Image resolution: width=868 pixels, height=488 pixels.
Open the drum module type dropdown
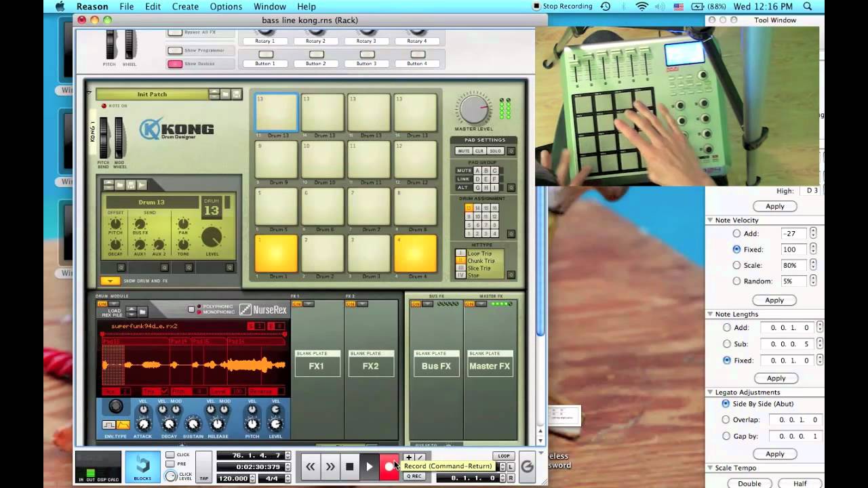click(113, 304)
